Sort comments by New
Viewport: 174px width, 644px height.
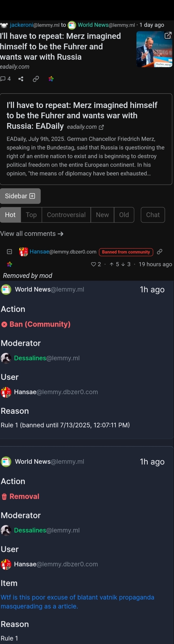click(x=102, y=215)
